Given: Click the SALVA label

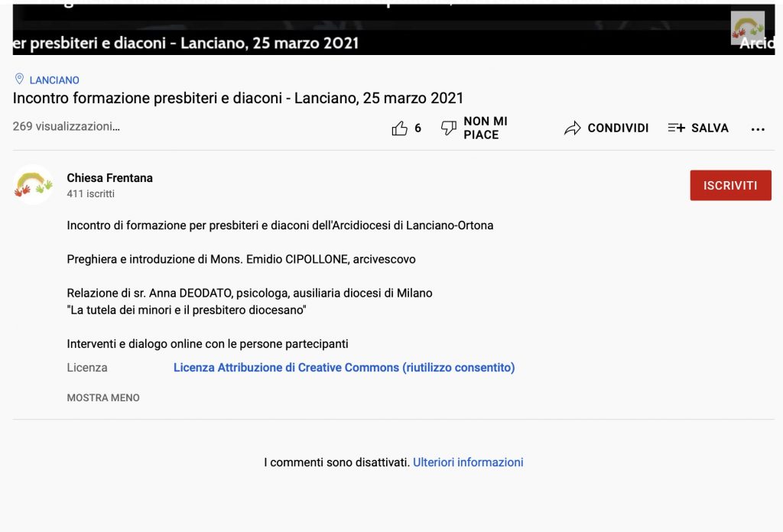Looking at the screenshot, I should point(710,128).
